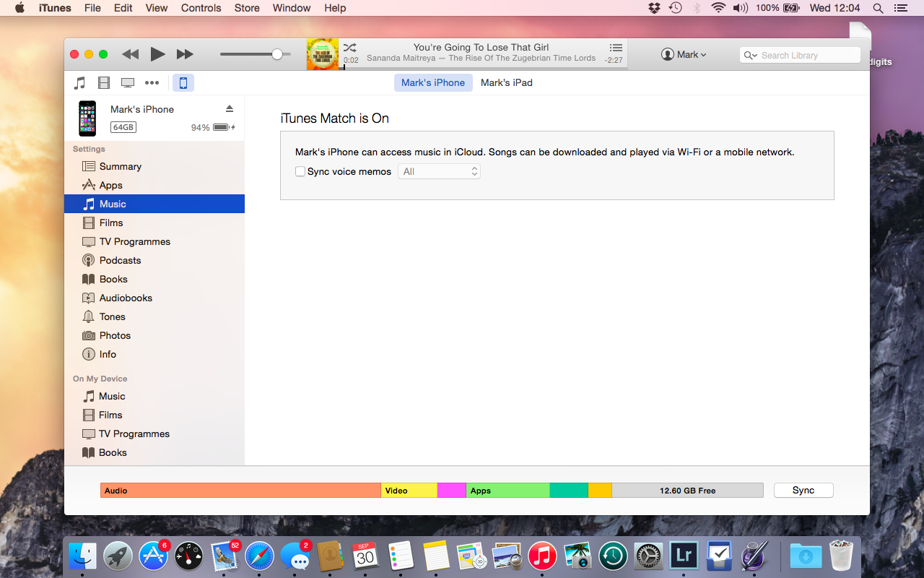Open Finder in the Dock
Viewport: 924px width, 578px height.
pyautogui.click(x=82, y=556)
